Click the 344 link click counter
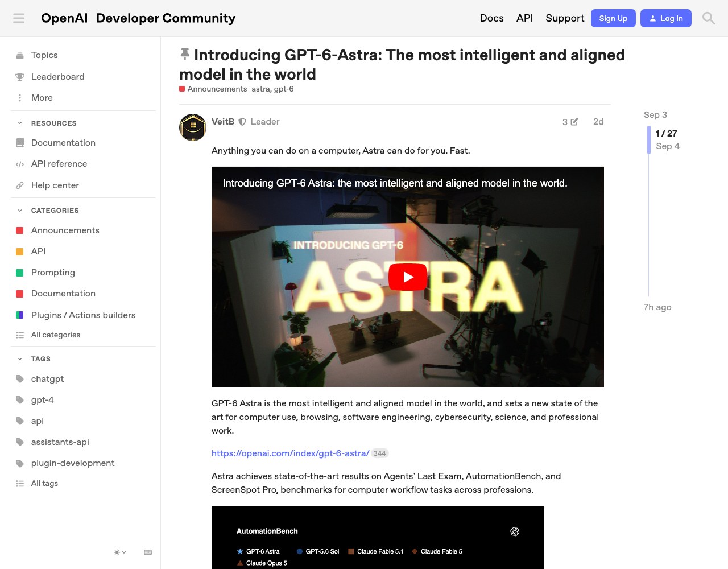 [x=379, y=453]
